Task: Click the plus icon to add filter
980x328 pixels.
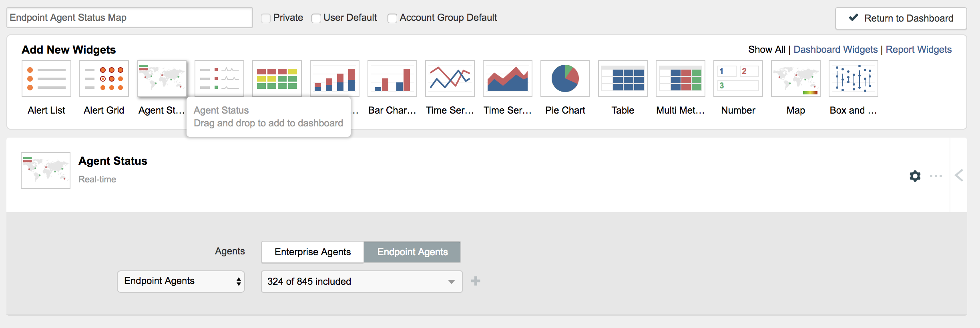Action: pyautogui.click(x=476, y=281)
